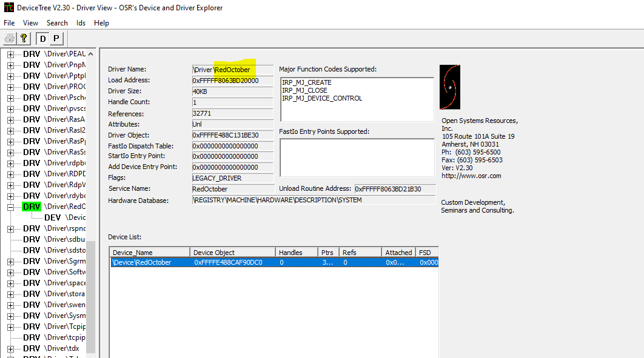Viewport: 644px width, 358px height.
Task: Select the DEV \Devic child node
Action: (x=65, y=217)
